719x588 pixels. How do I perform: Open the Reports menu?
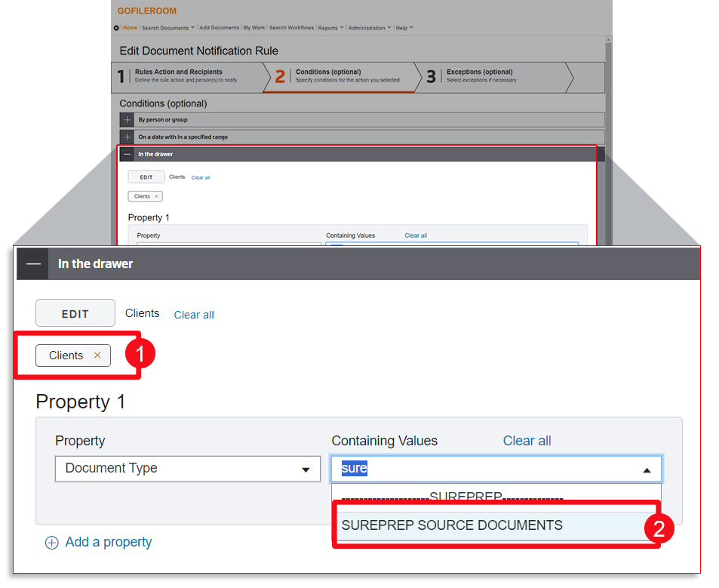click(330, 28)
